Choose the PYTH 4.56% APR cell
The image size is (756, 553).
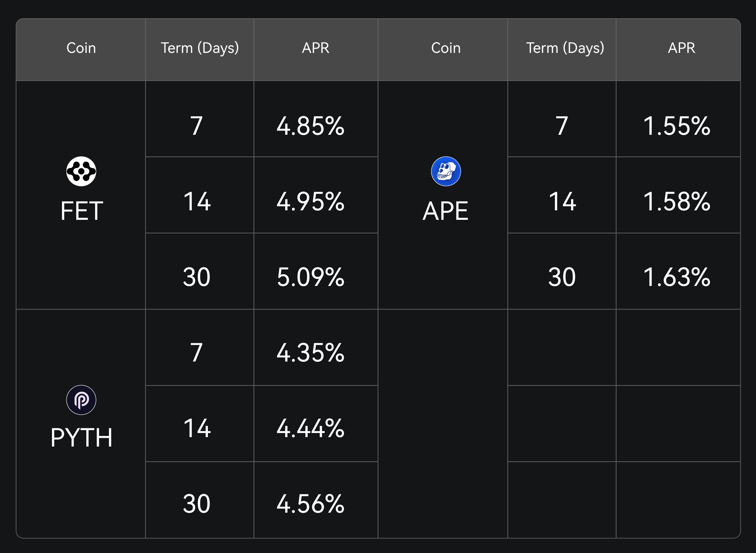click(310, 504)
